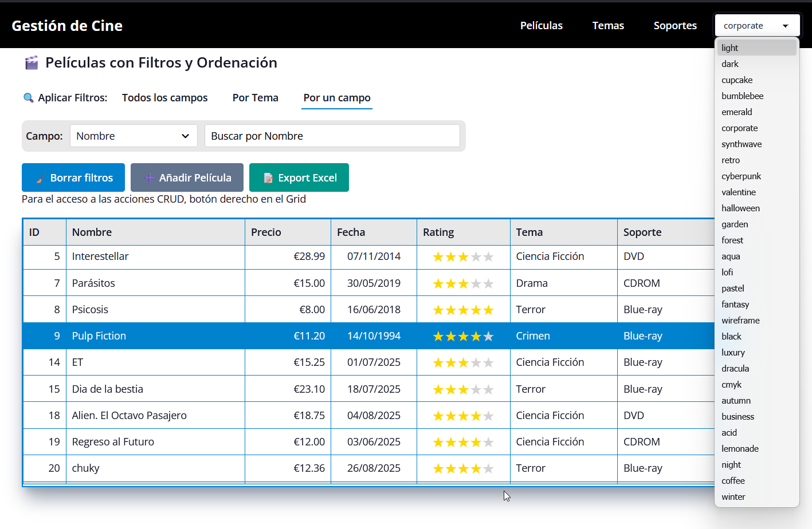
Task: Select the Todos los campos filter tab
Action: tap(164, 98)
